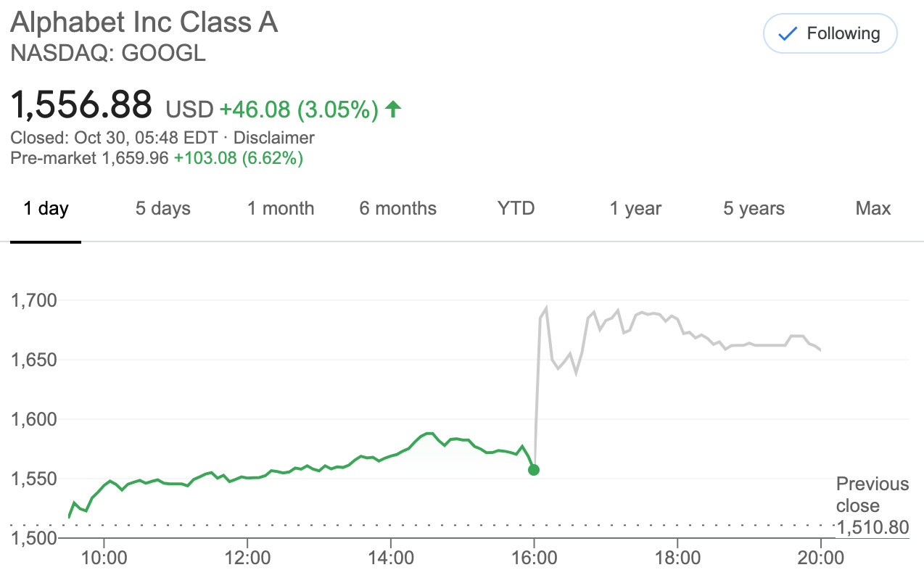
Task: Toggle the Following button
Action: coord(830,34)
